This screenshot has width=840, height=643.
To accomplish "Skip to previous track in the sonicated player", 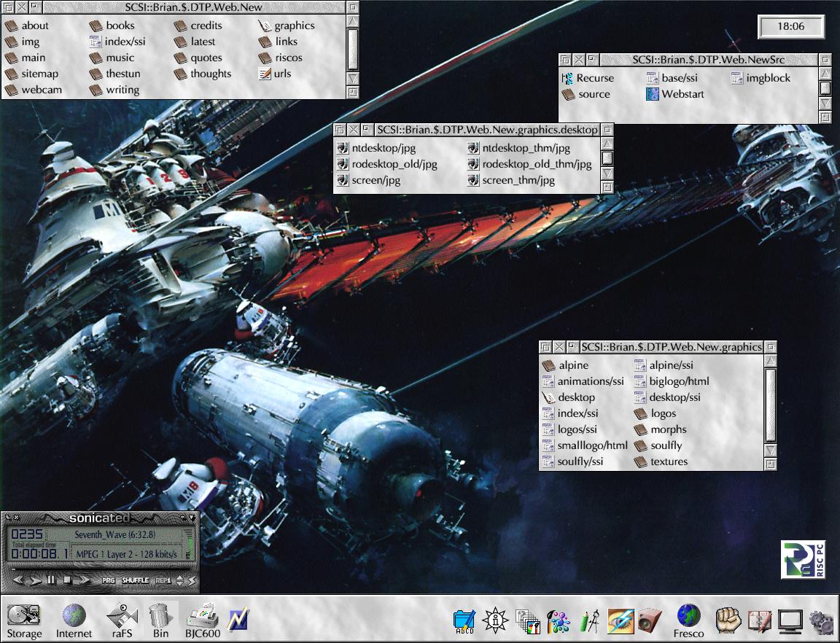I will (18, 580).
